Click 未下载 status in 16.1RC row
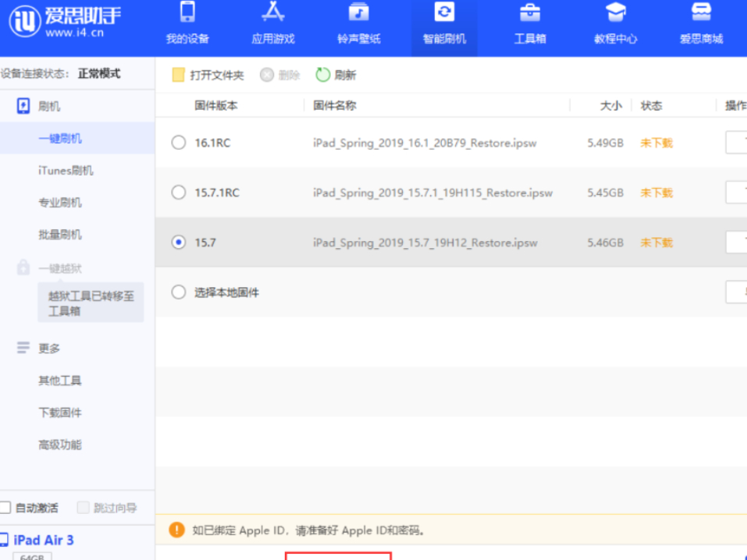 [656, 143]
